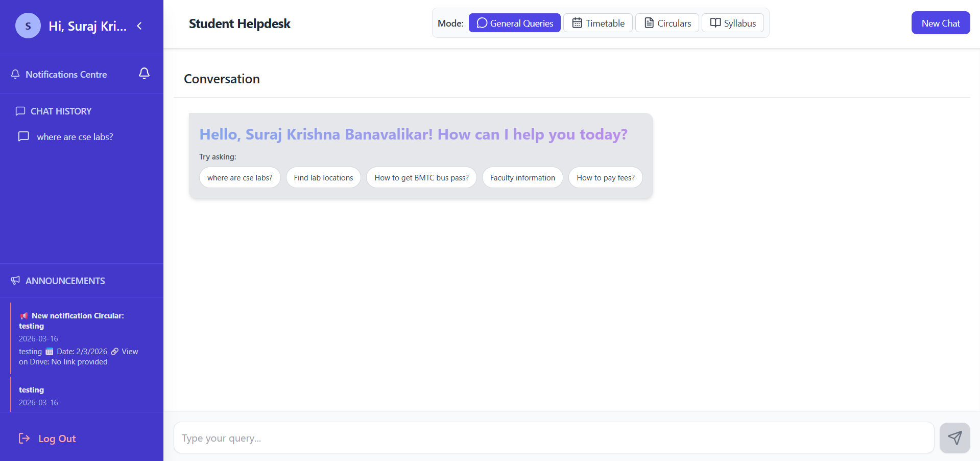This screenshot has width=980, height=461.
Task: Click the document icon on the Circulars mode button
Action: pyautogui.click(x=649, y=22)
